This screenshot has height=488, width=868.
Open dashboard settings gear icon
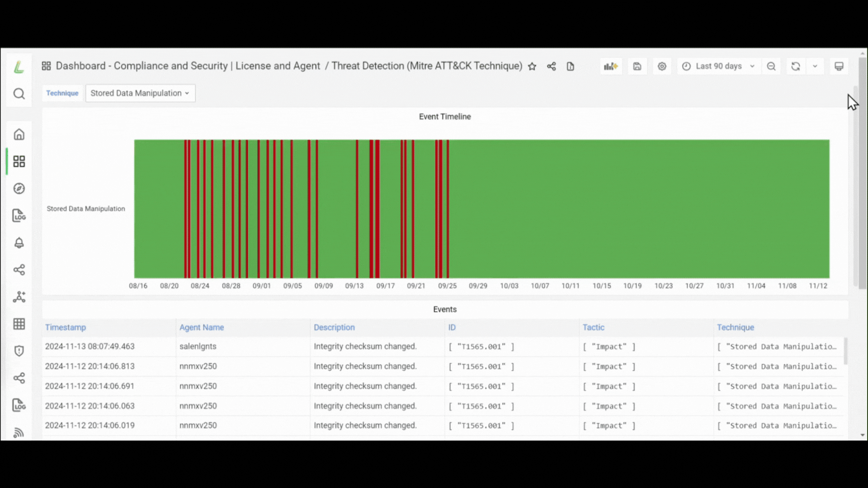[662, 66]
